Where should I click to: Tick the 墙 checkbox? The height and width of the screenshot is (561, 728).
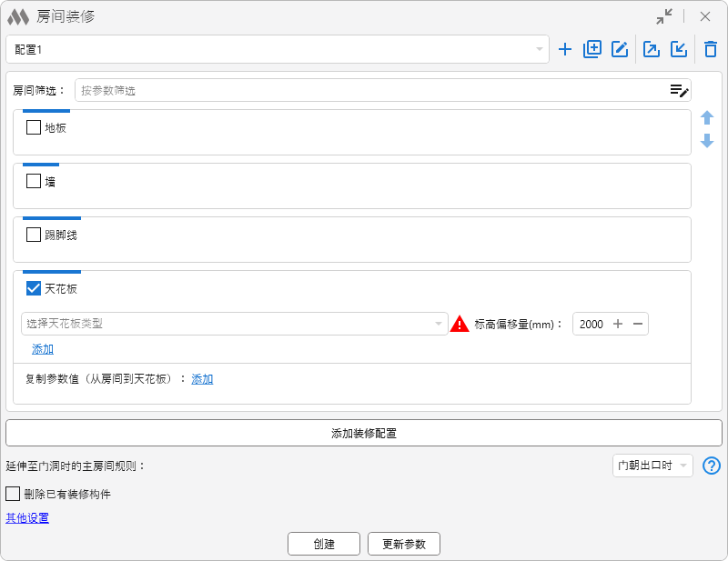coord(34,181)
